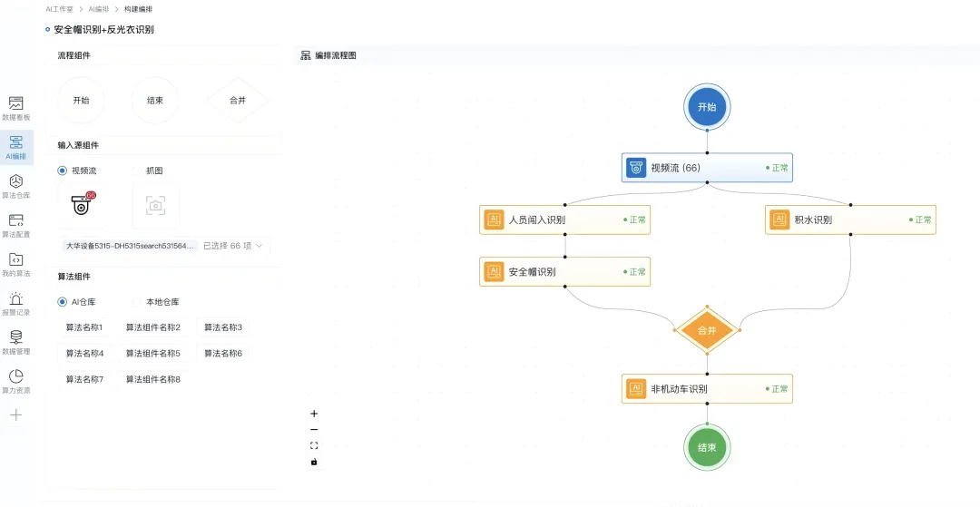Click 正常 status on 视频流 node
980x507 pixels.
(x=777, y=168)
